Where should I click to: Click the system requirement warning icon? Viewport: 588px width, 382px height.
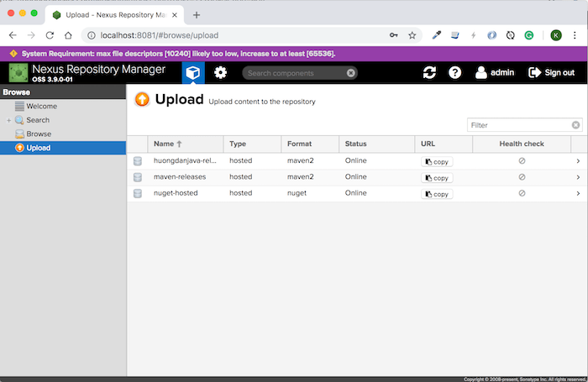click(13, 54)
